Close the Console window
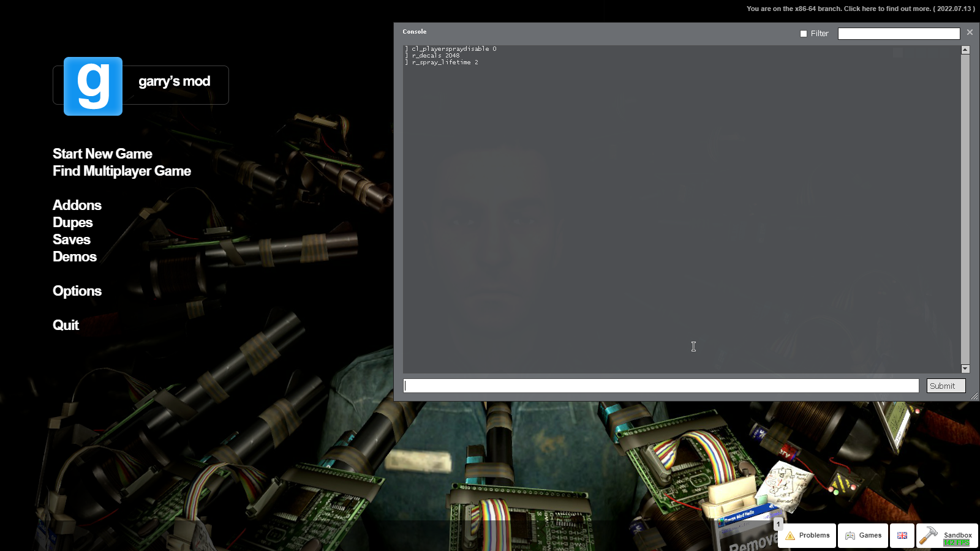 [x=970, y=32]
